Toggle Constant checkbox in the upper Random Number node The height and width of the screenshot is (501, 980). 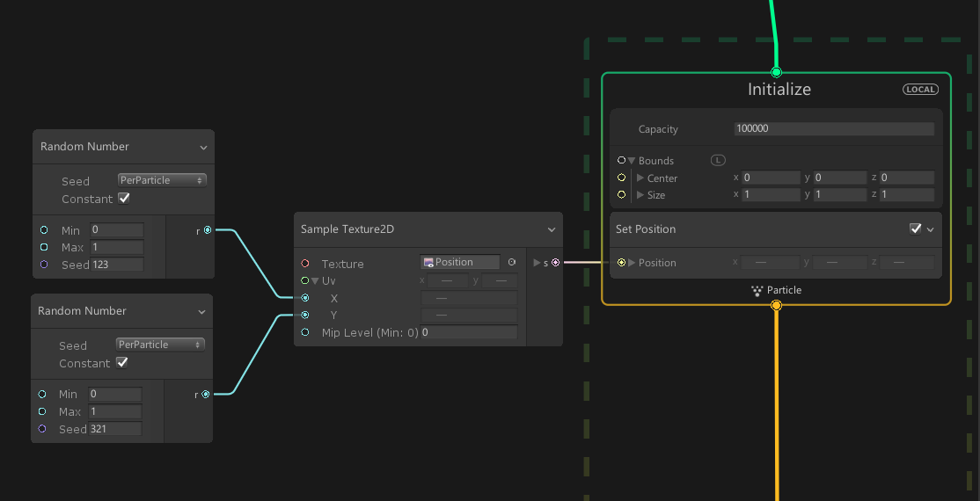pos(124,199)
